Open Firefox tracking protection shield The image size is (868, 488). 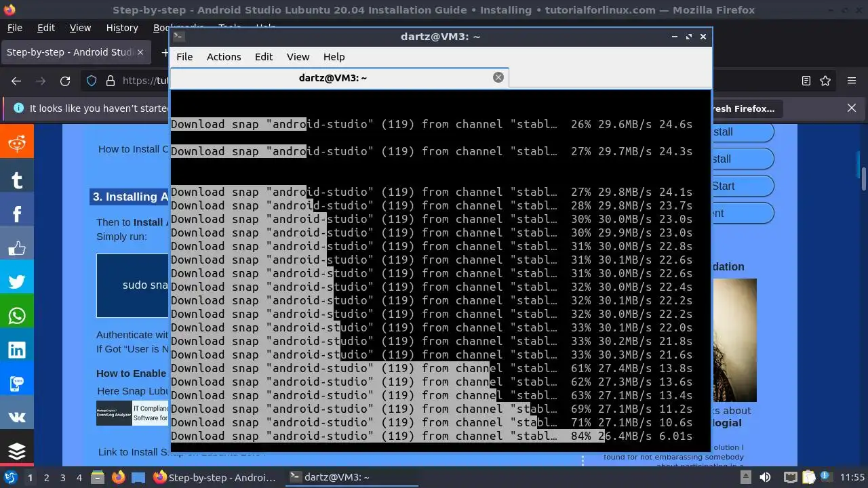point(92,81)
